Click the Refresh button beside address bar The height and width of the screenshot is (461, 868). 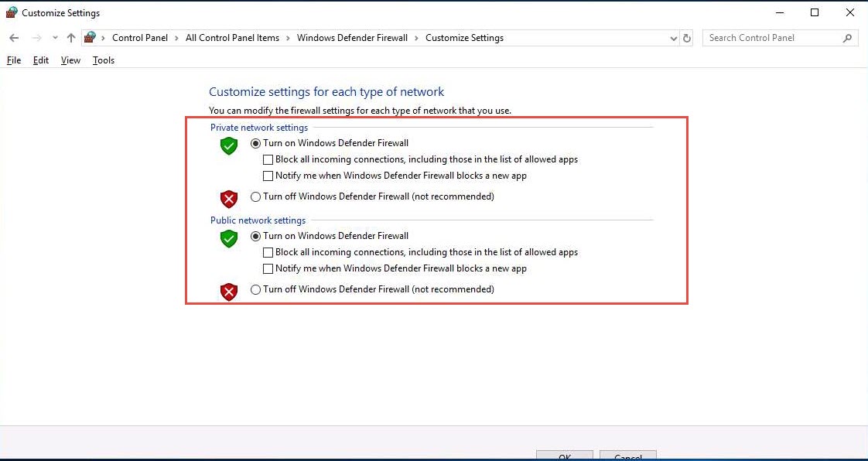click(x=687, y=38)
